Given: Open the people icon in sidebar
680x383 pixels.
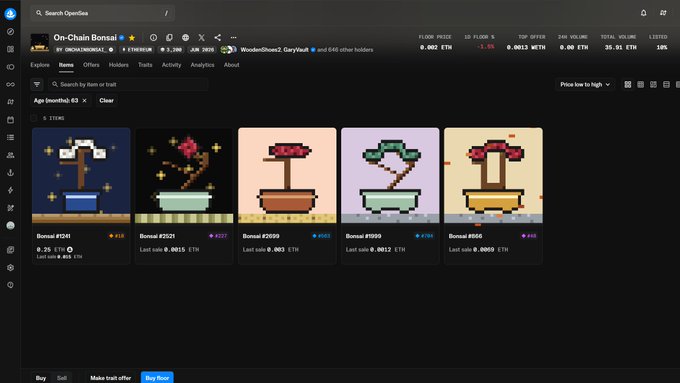Looking at the screenshot, I should pos(10,155).
